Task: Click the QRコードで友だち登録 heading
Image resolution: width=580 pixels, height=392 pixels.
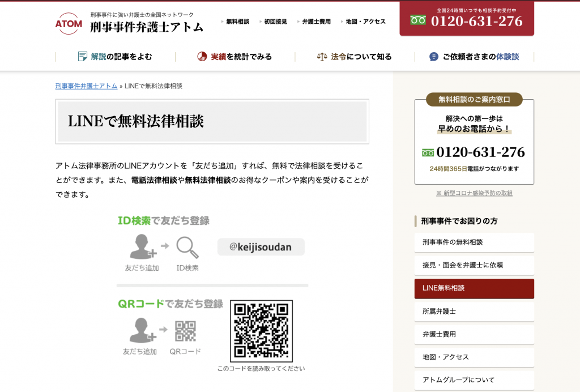Action: (x=170, y=304)
